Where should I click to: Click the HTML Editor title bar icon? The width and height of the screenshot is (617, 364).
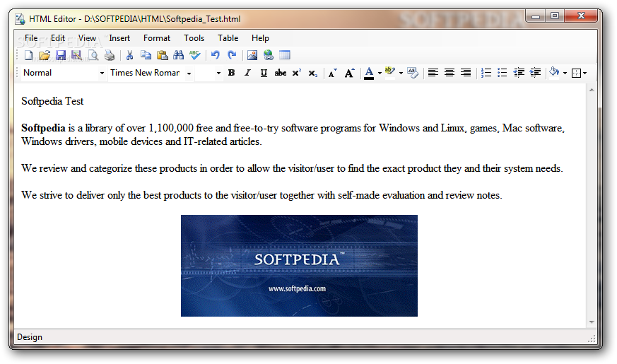pyautogui.click(x=20, y=18)
